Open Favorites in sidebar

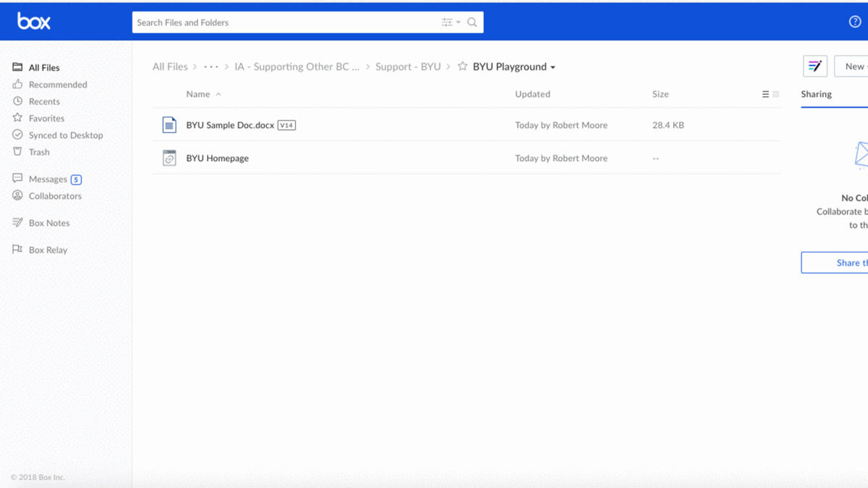point(46,118)
